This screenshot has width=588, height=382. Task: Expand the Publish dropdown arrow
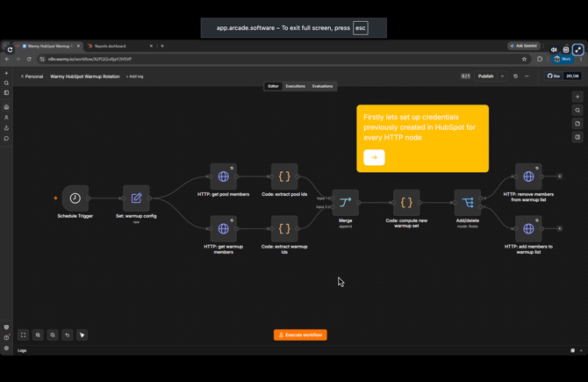click(502, 76)
